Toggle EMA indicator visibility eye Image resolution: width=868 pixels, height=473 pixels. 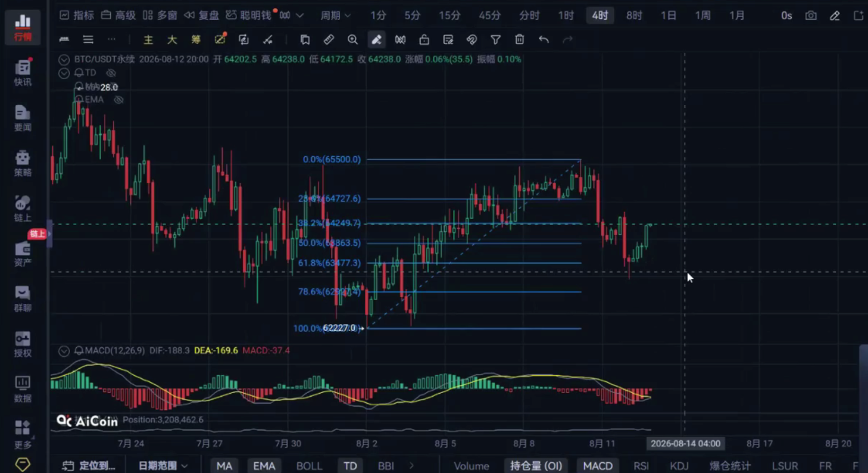118,99
